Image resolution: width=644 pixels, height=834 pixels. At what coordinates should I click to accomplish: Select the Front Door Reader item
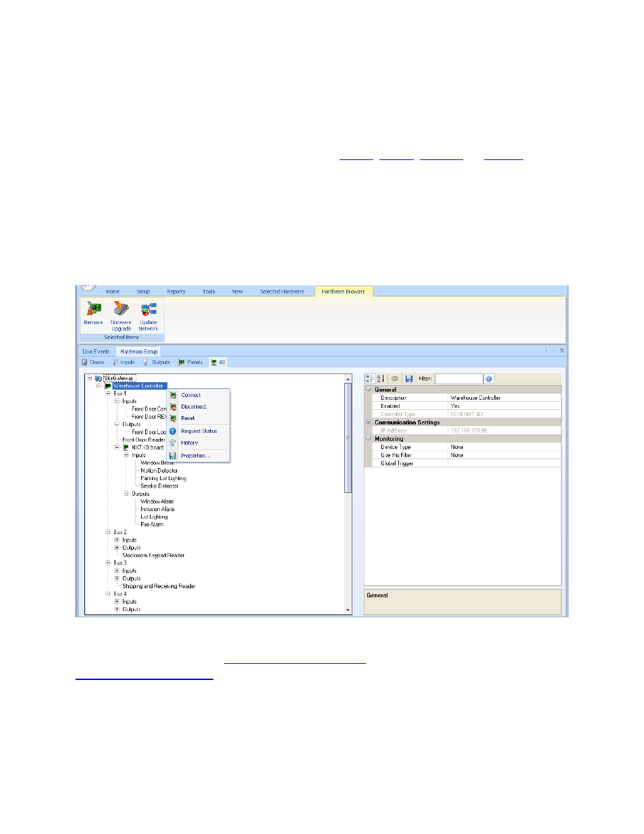click(144, 440)
